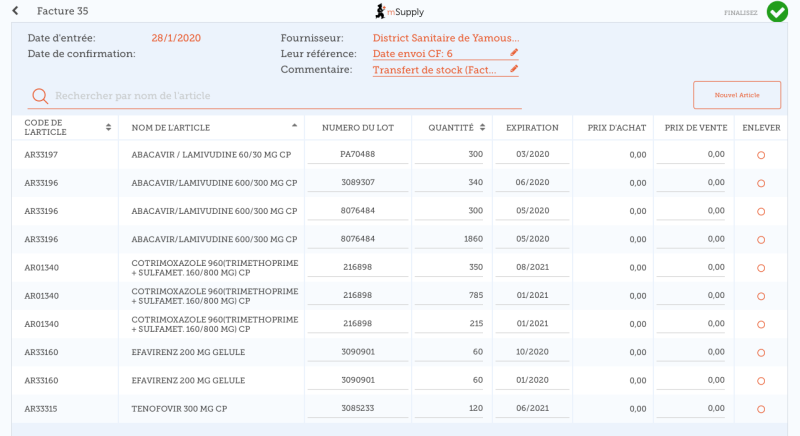Click the Enlever column header
This screenshot has height=436, width=800.
(x=761, y=128)
